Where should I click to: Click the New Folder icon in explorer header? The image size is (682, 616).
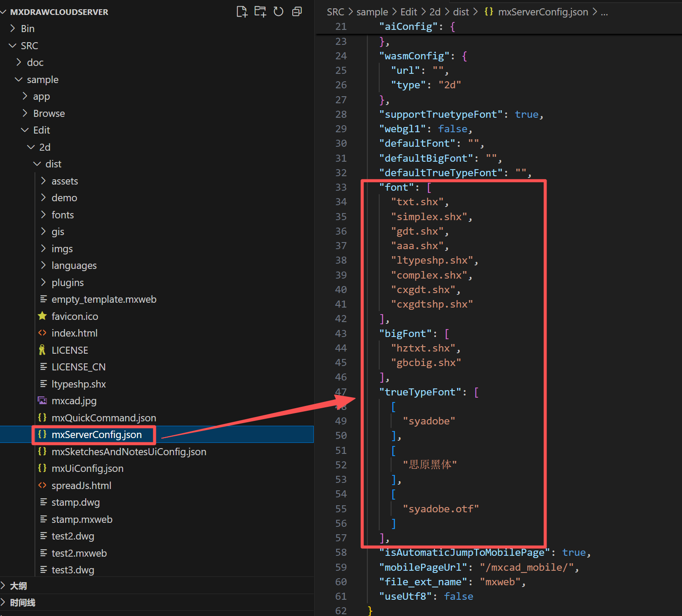click(x=260, y=12)
